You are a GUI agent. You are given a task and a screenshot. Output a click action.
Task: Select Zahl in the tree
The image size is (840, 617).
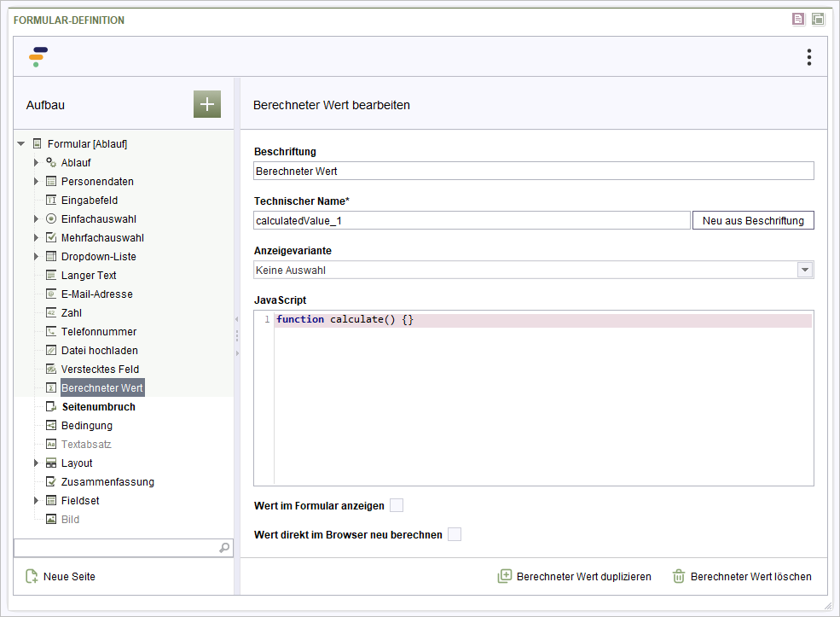72,312
